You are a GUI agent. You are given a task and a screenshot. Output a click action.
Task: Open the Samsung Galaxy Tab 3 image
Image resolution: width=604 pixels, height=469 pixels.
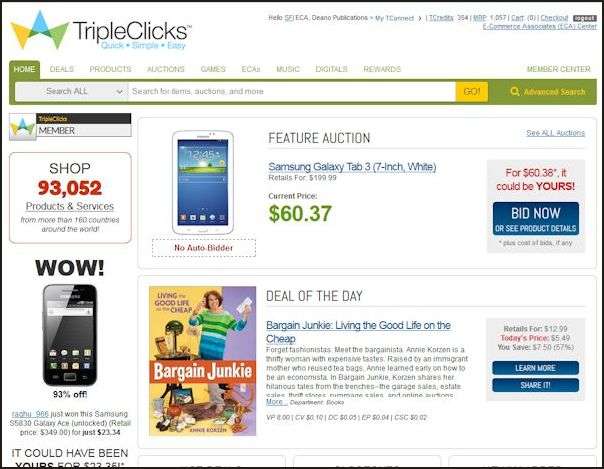203,182
